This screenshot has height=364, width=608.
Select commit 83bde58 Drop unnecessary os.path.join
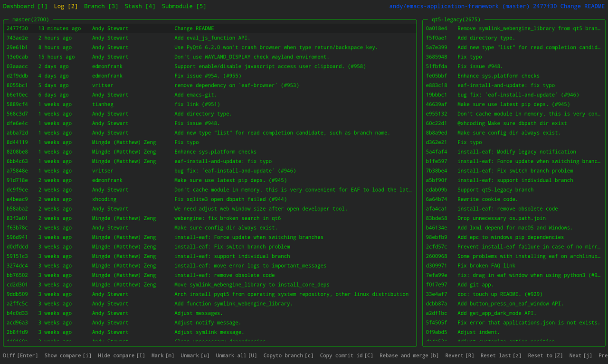[513, 218]
